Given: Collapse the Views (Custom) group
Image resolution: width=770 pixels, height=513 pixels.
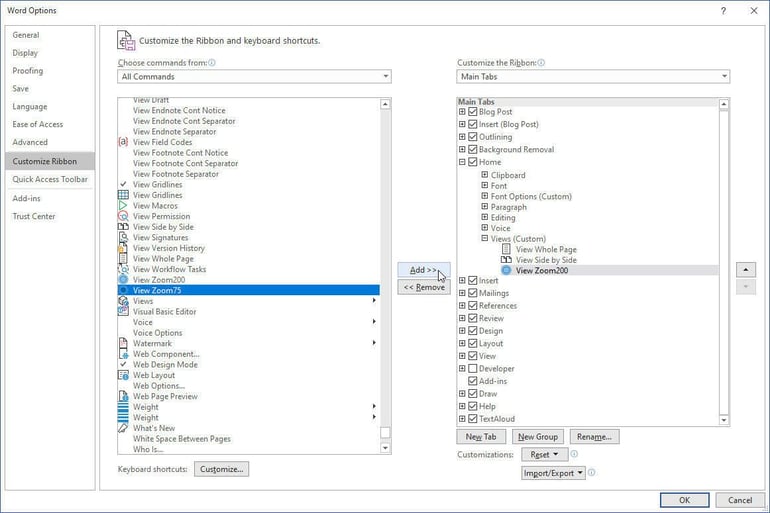Looking at the screenshot, I should (484, 238).
